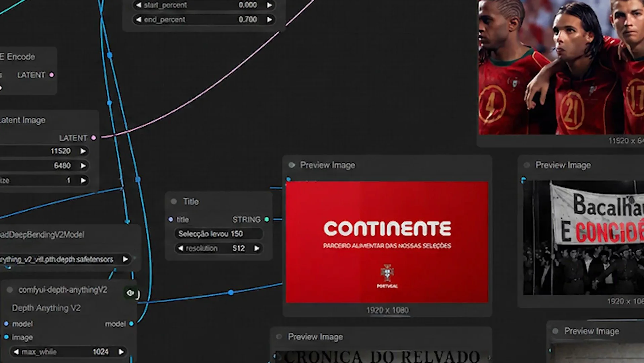Click the 'Latent Image' node header text

[x=23, y=120]
